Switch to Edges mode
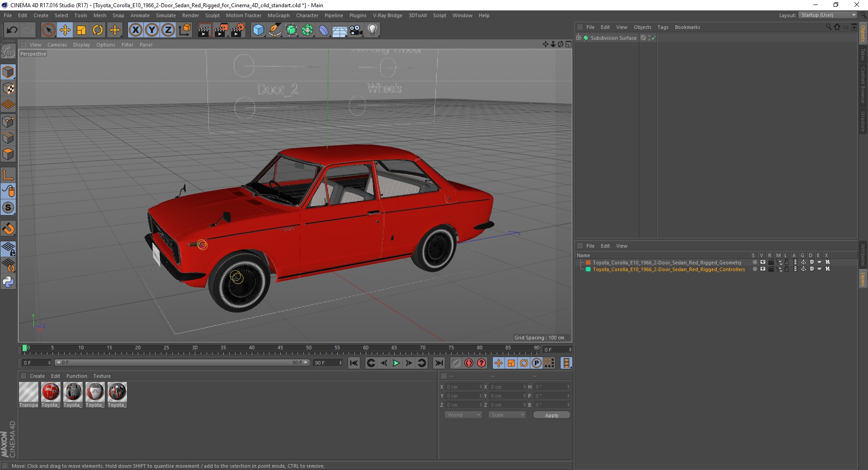Viewport: 868px width, 470px height. [x=8, y=138]
